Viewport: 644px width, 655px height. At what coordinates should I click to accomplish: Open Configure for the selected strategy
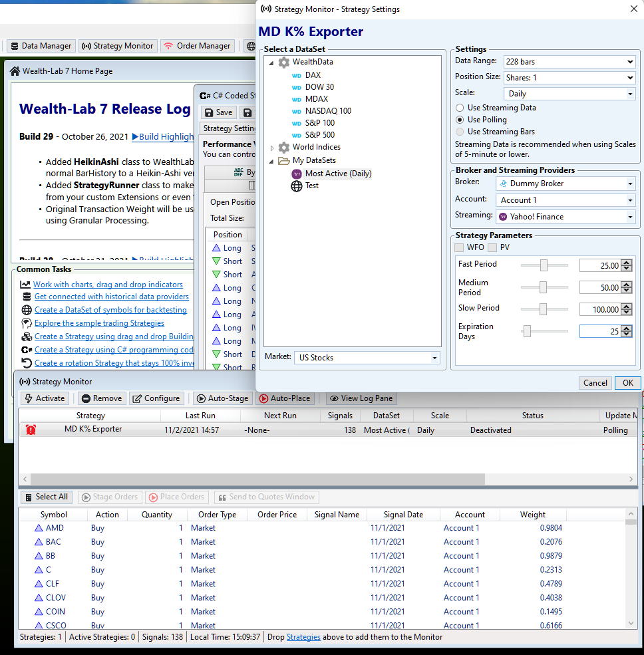click(156, 398)
